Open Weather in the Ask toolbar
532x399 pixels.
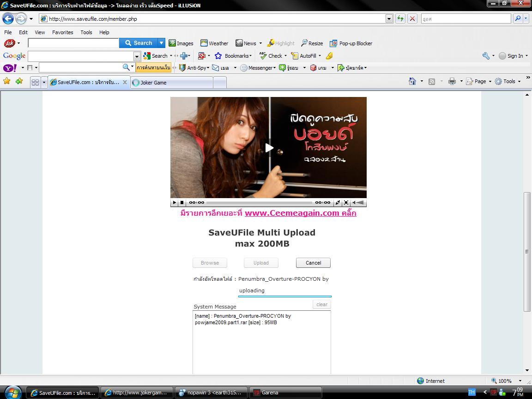pyautogui.click(x=214, y=43)
